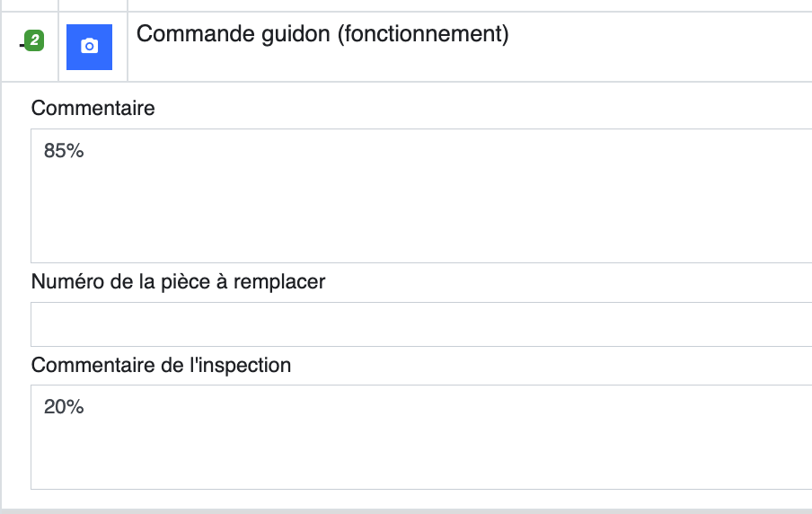Click the Commentaire de l'inspection label
This screenshot has width=812, height=514.
161,366
